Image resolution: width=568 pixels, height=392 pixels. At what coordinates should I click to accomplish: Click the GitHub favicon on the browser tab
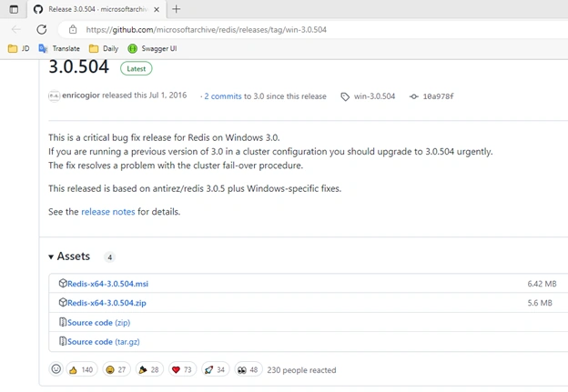[x=38, y=9]
